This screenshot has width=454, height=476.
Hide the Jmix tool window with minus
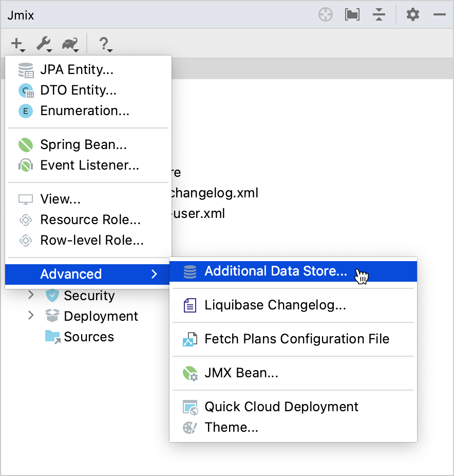[x=439, y=14]
